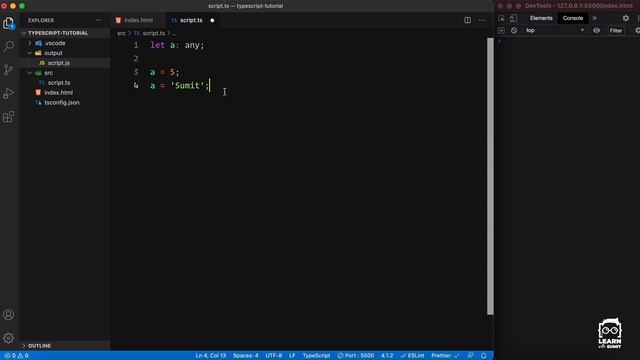Click the text 'let a: any;' on line 1
Screen dimensions: 640x360
[x=177, y=45]
